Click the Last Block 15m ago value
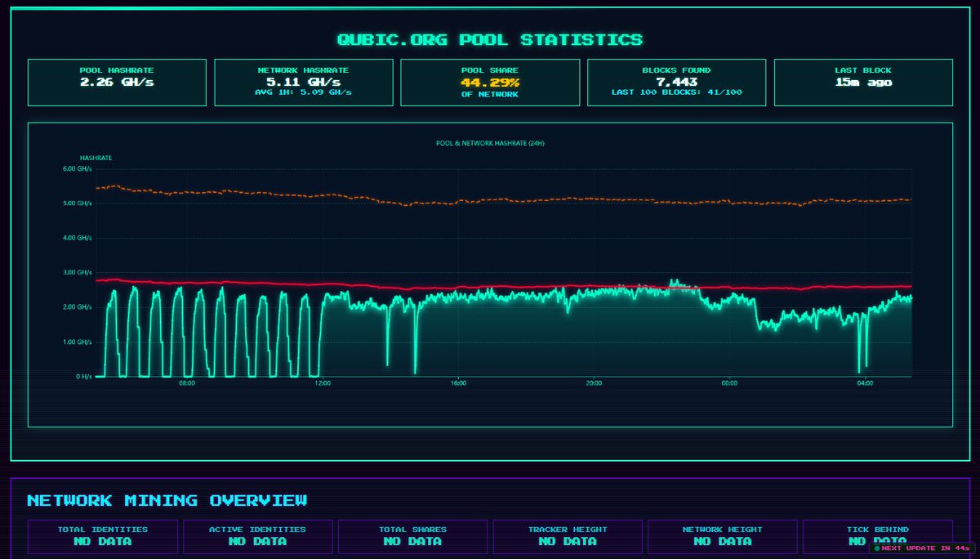This screenshot has width=980, height=559. click(863, 82)
